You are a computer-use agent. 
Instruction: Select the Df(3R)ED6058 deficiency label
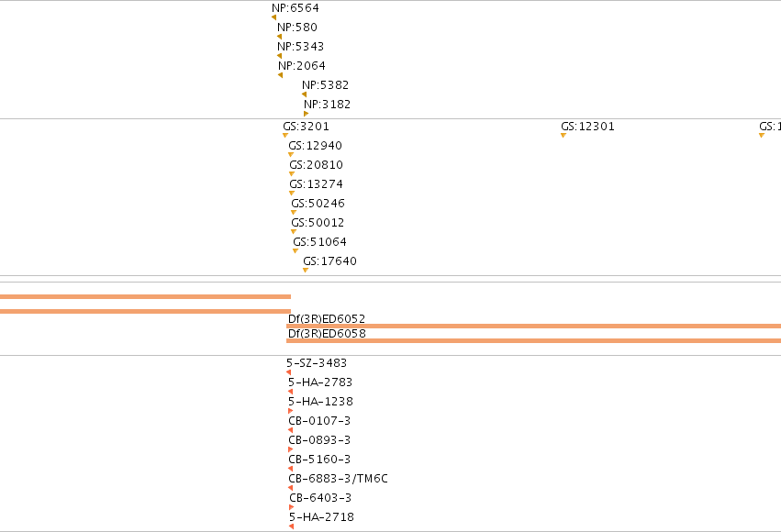tap(328, 334)
